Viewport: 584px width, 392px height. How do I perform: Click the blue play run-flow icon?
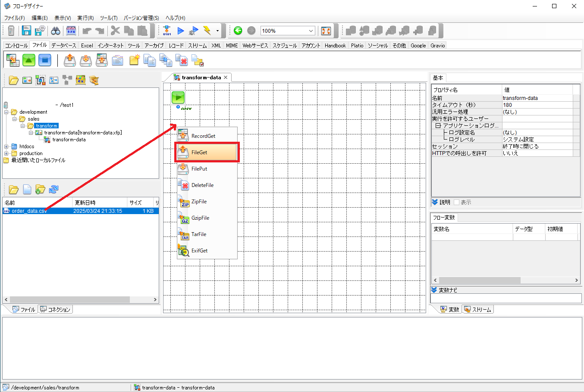coord(181,31)
